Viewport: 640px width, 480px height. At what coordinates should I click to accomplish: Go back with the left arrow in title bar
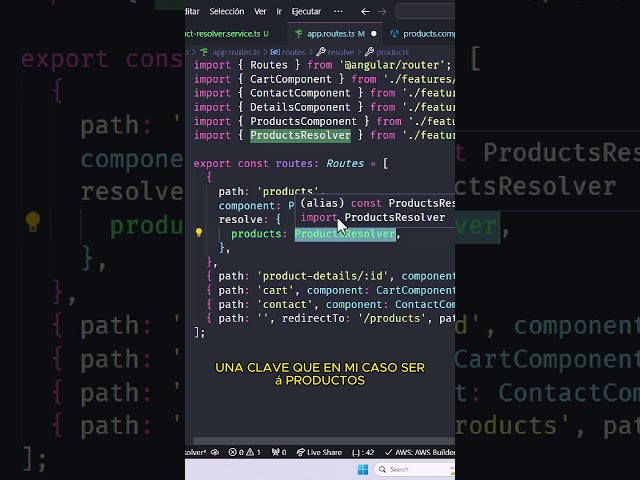tap(365, 11)
